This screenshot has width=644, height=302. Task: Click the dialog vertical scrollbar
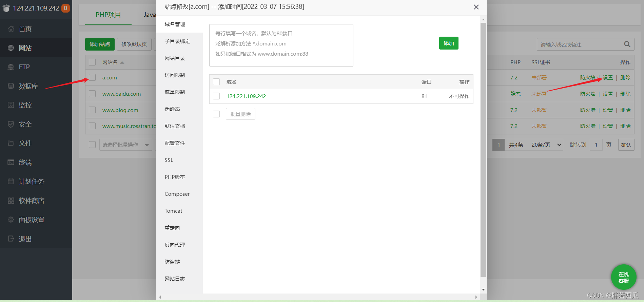tap(483, 150)
